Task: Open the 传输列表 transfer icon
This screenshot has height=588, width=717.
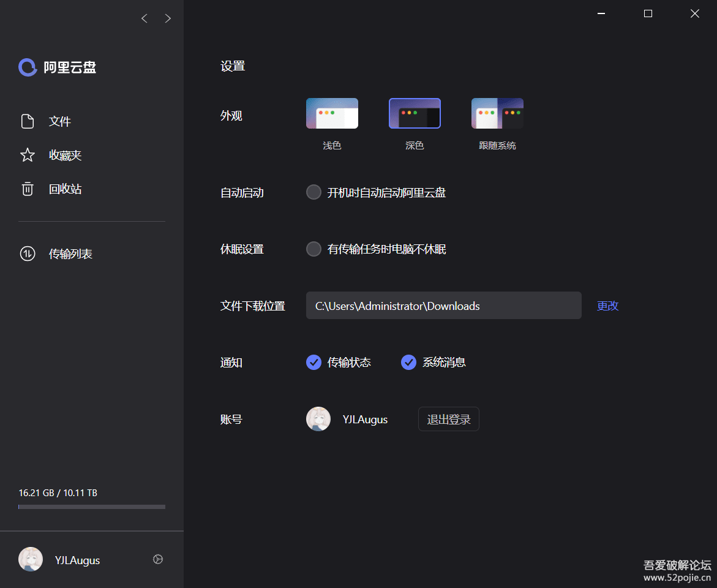Action: coord(28,254)
